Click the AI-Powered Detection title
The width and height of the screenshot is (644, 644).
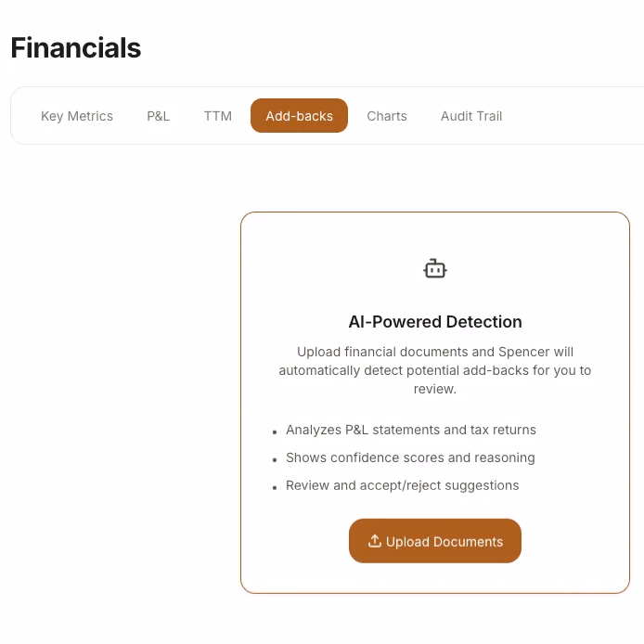pyautogui.click(x=435, y=322)
